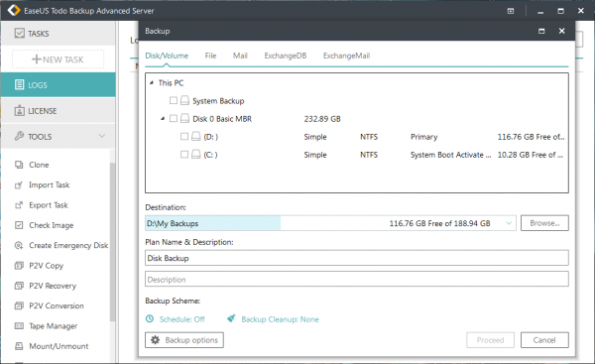Click the P2V Conversion icon
Image resolution: width=595 pixels, height=364 pixels.
click(x=19, y=305)
